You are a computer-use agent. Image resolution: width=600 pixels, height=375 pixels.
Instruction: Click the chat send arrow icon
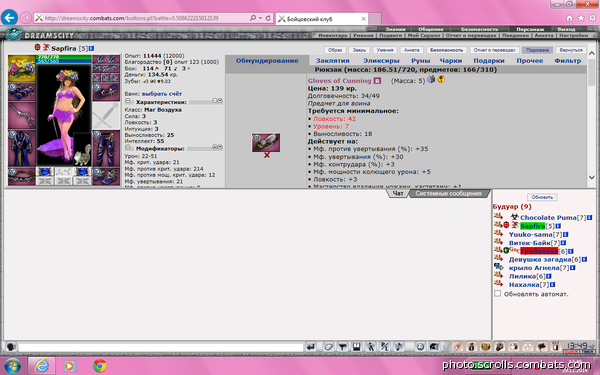(311, 347)
